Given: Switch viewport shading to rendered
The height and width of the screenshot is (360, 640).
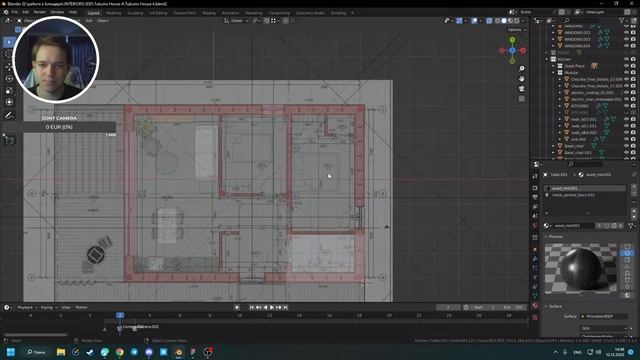Looking at the screenshot, I should click(x=517, y=20).
